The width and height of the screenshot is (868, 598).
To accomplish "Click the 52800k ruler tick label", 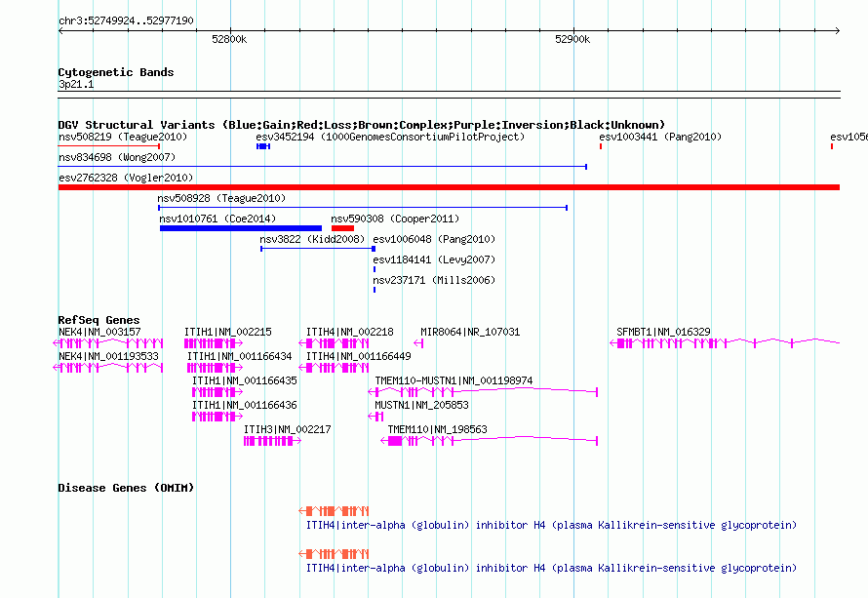I will (229, 39).
